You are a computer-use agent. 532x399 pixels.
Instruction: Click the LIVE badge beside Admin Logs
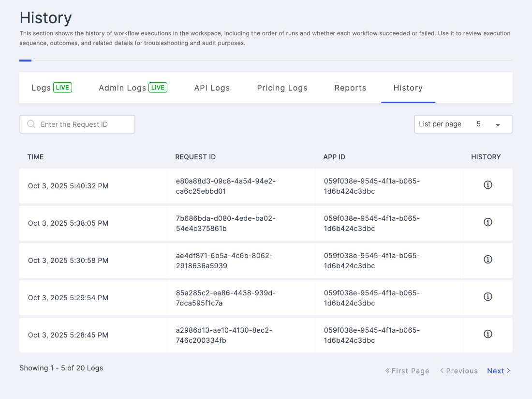coord(158,88)
